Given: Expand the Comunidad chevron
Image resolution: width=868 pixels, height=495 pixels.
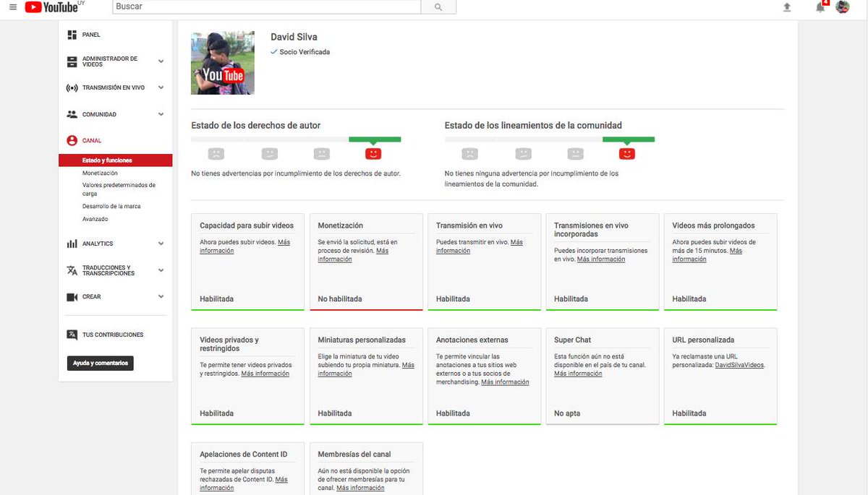Looking at the screenshot, I should pyautogui.click(x=161, y=114).
